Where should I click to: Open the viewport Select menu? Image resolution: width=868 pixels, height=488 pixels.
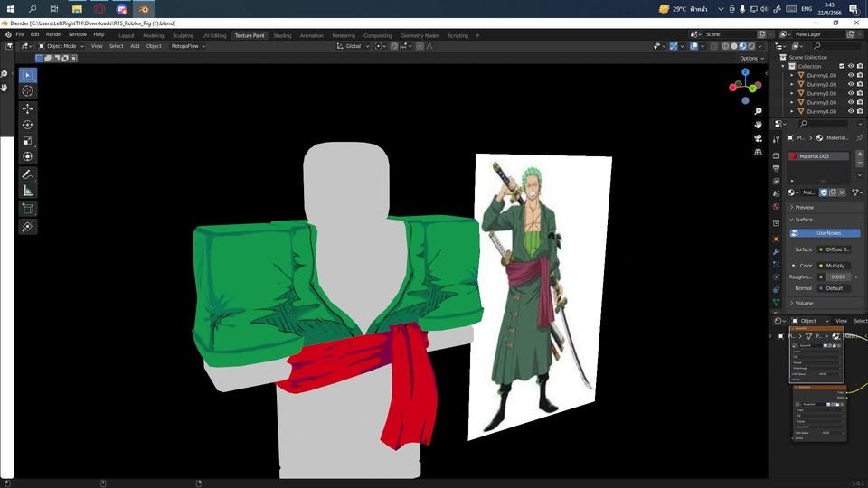(x=117, y=46)
